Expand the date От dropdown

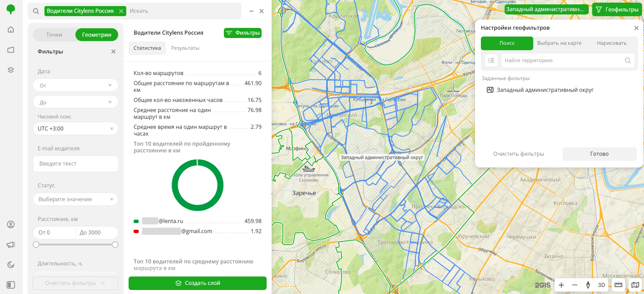[76, 86]
